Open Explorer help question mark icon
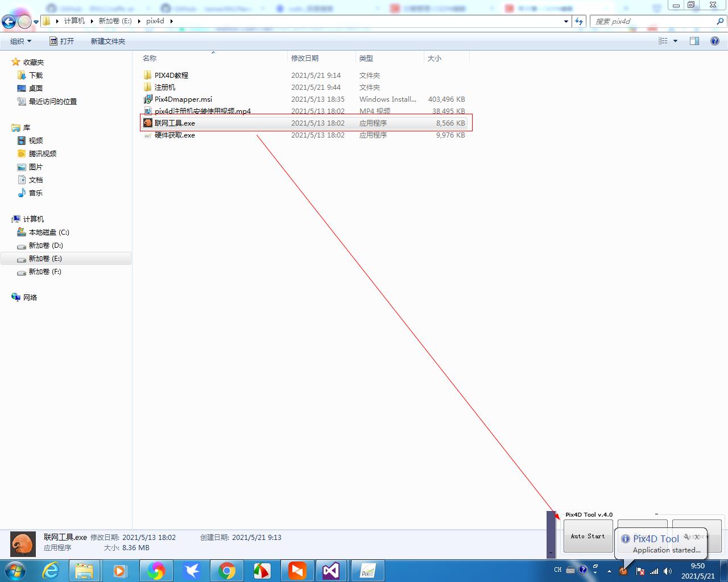The image size is (728, 582). tap(715, 41)
